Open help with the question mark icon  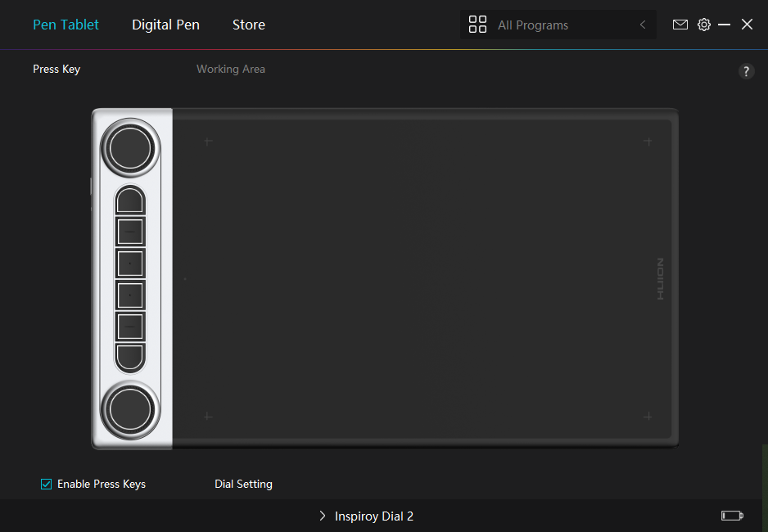[746, 71]
